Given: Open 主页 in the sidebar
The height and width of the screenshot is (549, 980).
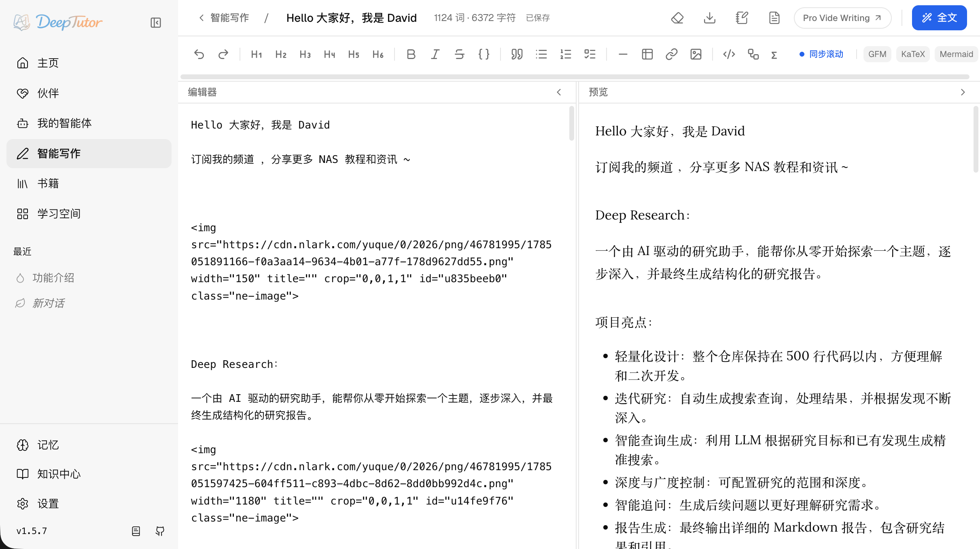Looking at the screenshot, I should [x=89, y=63].
